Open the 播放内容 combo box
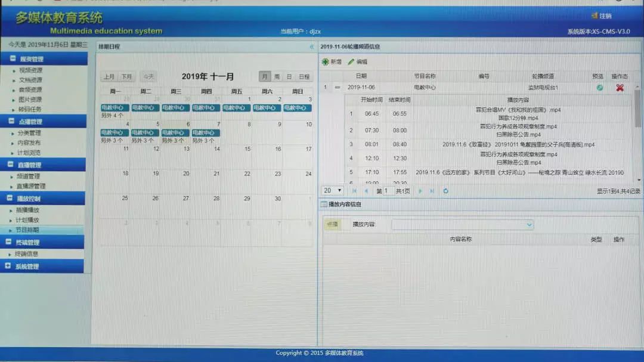The image size is (644, 362). (x=463, y=224)
